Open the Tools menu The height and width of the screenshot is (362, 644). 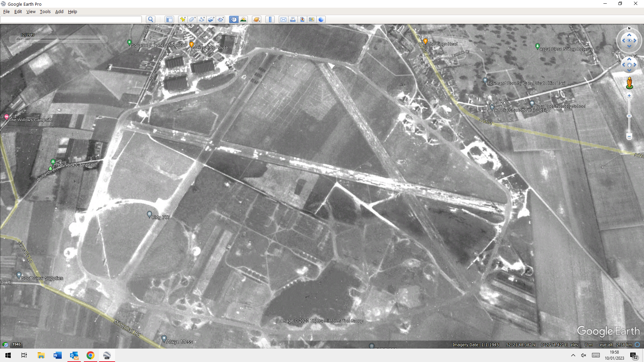(45, 11)
